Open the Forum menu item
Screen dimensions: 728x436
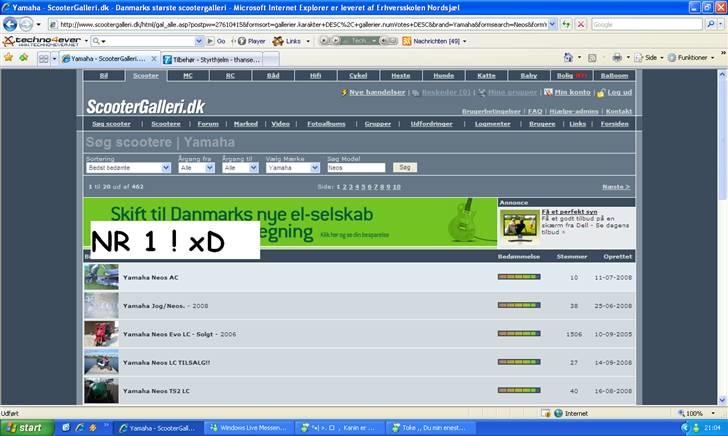[208, 124]
